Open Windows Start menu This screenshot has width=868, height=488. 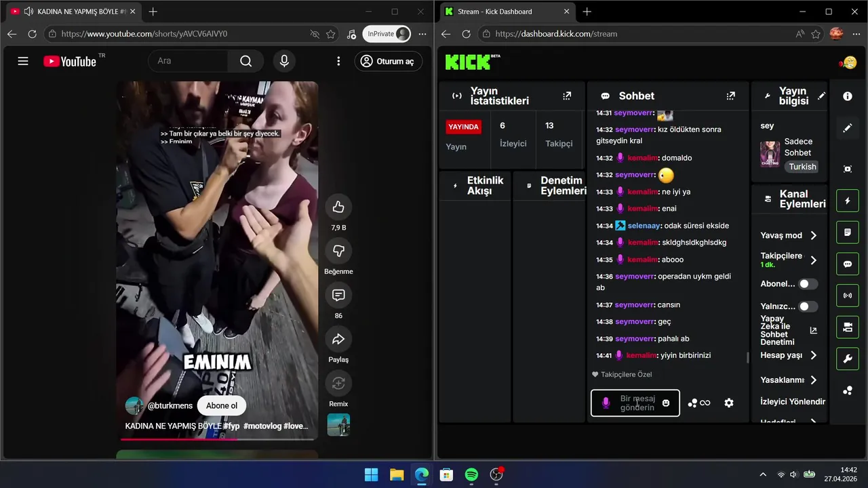tap(371, 474)
